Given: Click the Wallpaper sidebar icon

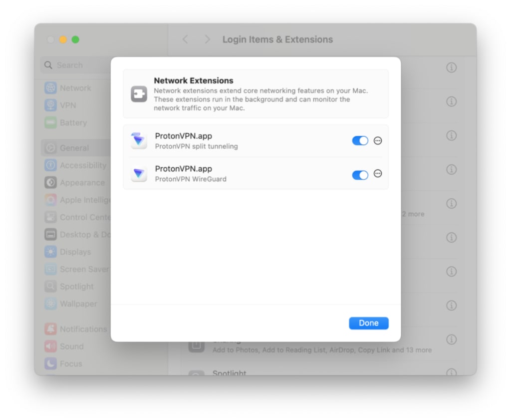Looking at the screenshot, I should (51, 304).
